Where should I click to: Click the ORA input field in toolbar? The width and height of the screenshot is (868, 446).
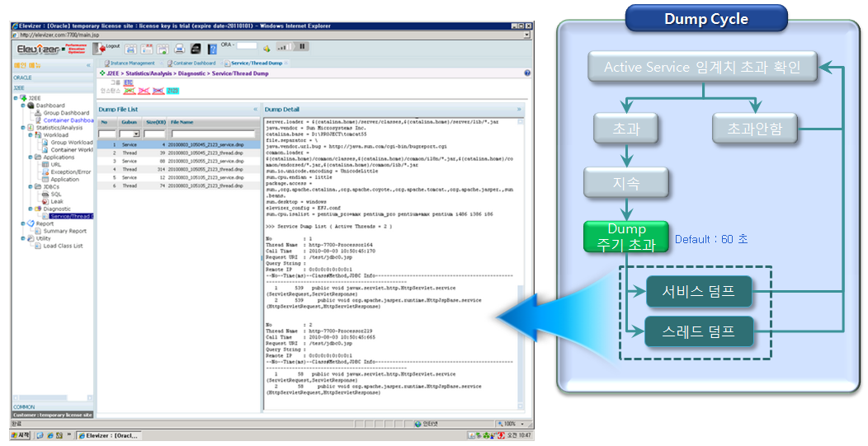247,45
